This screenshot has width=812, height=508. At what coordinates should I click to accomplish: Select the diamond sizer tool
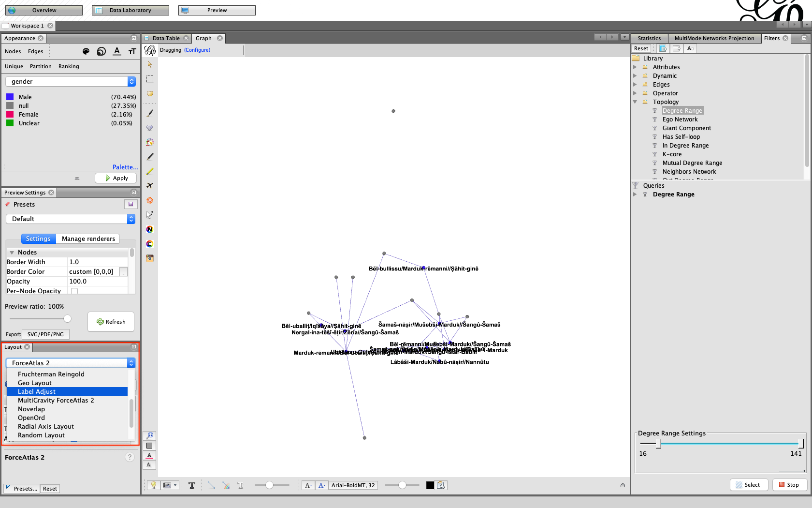point(150,128)
